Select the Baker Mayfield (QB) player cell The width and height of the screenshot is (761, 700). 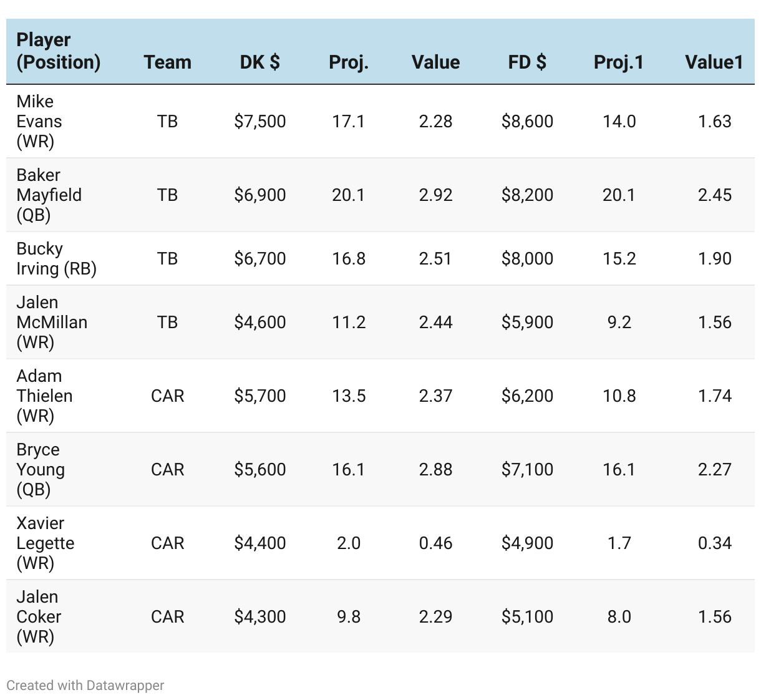tap(49, 195)
